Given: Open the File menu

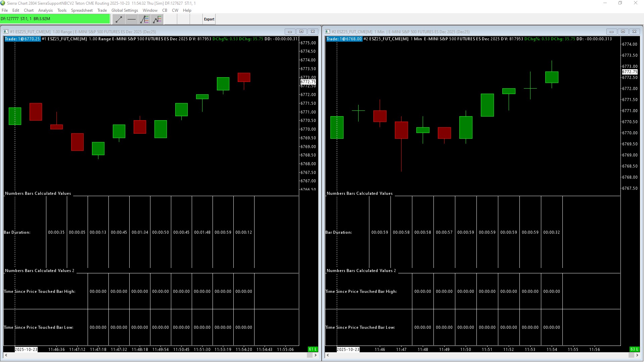Looking at the screenshot, I should click(5, 10).
